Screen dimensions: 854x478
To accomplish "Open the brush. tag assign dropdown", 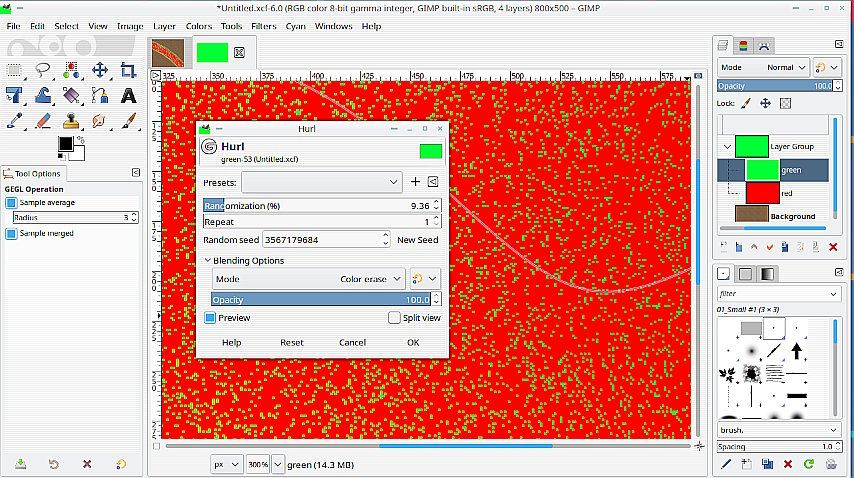I will 833,430.
